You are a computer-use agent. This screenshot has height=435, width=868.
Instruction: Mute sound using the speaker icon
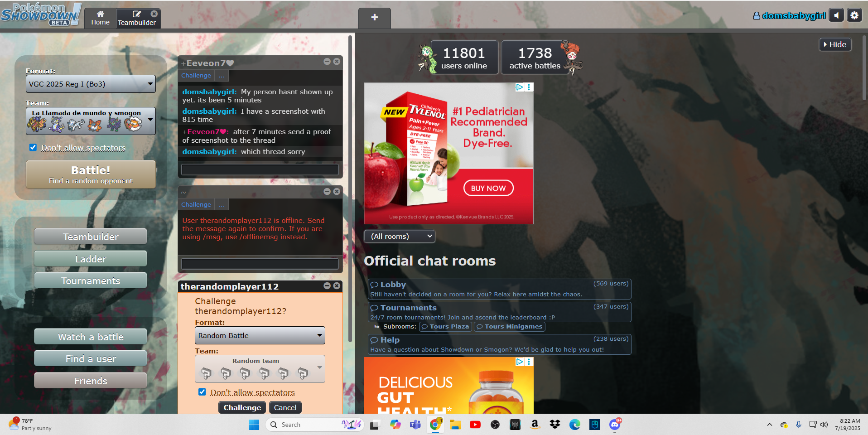click(x=836, y=15)
